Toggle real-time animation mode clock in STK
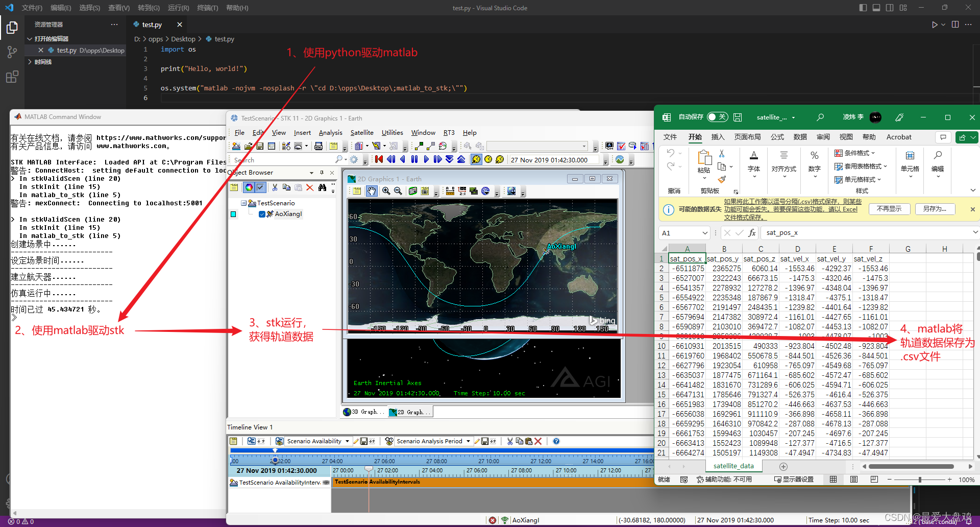 pos(488,160)
